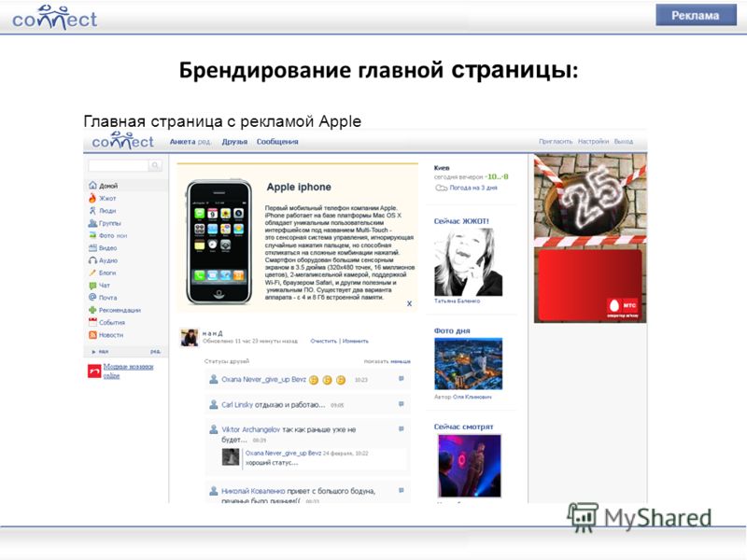Click the connect logo in site header
Image resolution: width=747 pixels, height=560 pixels.
(x=122, y=141)
